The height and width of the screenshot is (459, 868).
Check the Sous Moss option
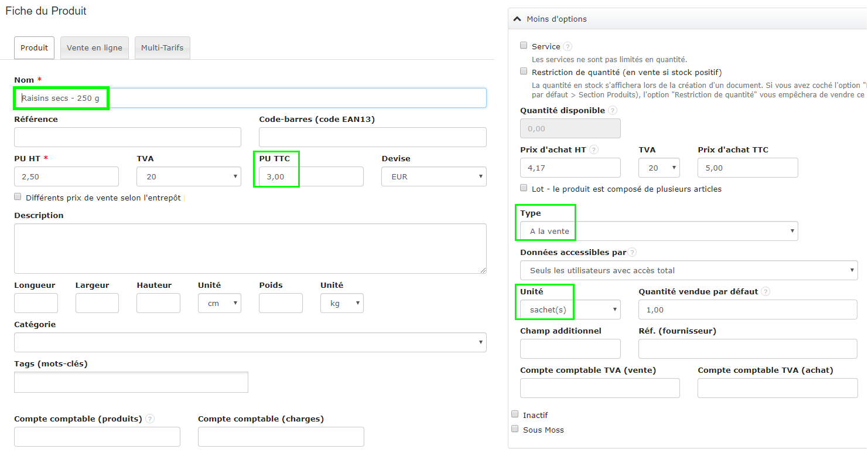coord(515,429)
